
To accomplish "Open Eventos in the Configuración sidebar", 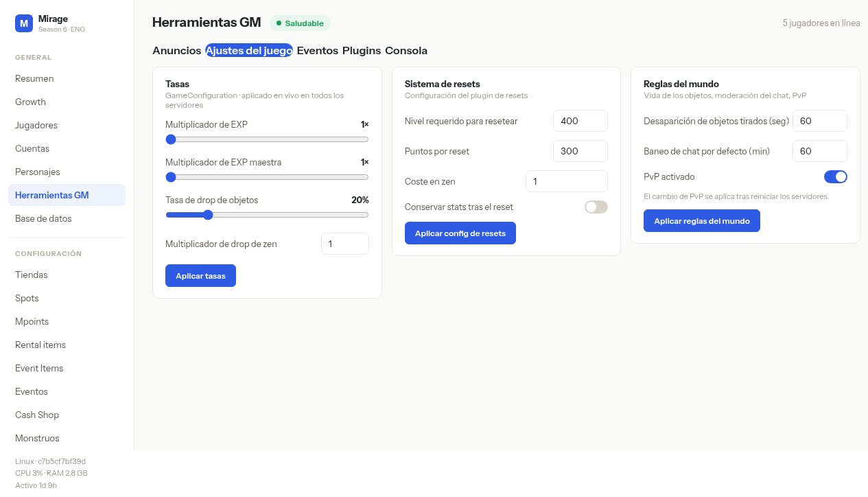I will tap(67, 391).
